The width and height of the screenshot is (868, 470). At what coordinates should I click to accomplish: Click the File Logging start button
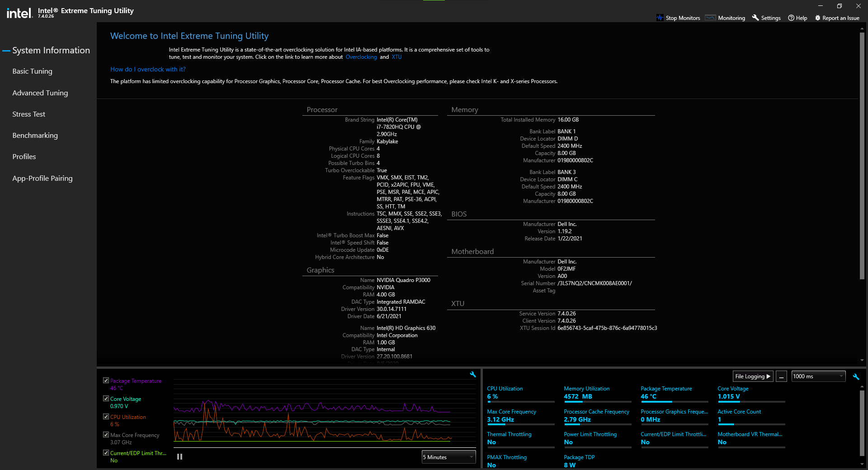(753, 376)
